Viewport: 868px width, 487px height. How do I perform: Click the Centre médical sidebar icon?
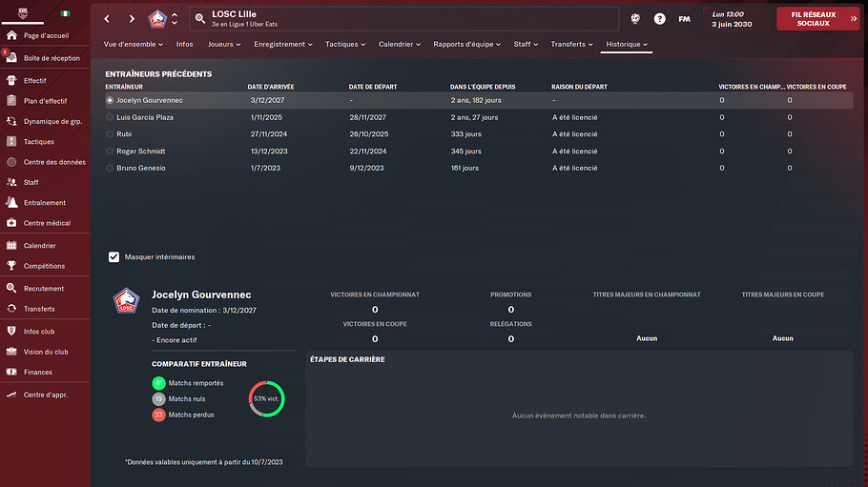pos(11,222)
